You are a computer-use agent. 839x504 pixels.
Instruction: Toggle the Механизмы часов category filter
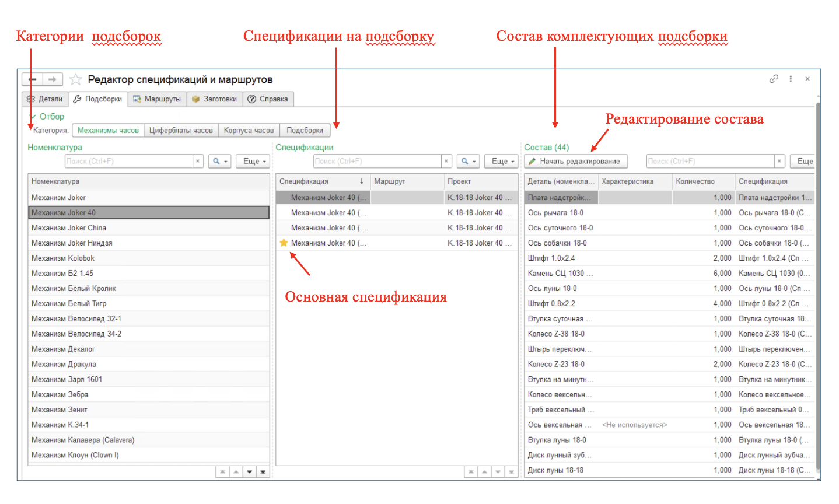point(108,131)
